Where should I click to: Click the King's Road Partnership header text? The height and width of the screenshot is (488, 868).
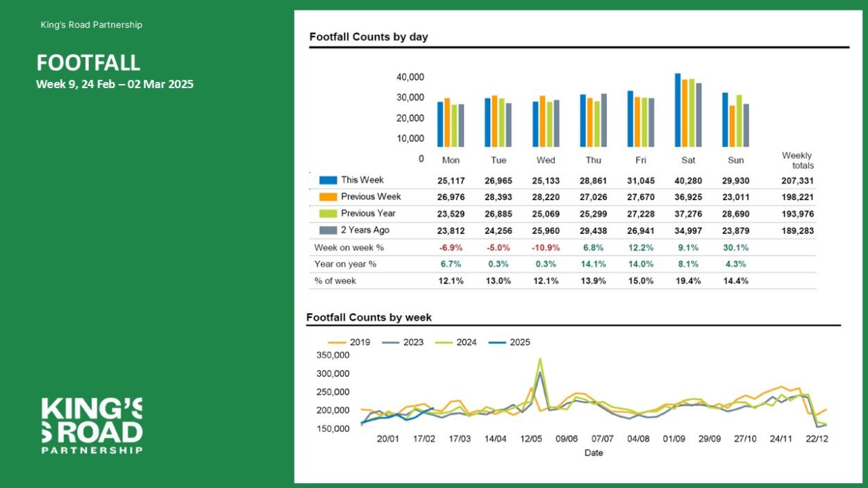[x=91, y=25]
